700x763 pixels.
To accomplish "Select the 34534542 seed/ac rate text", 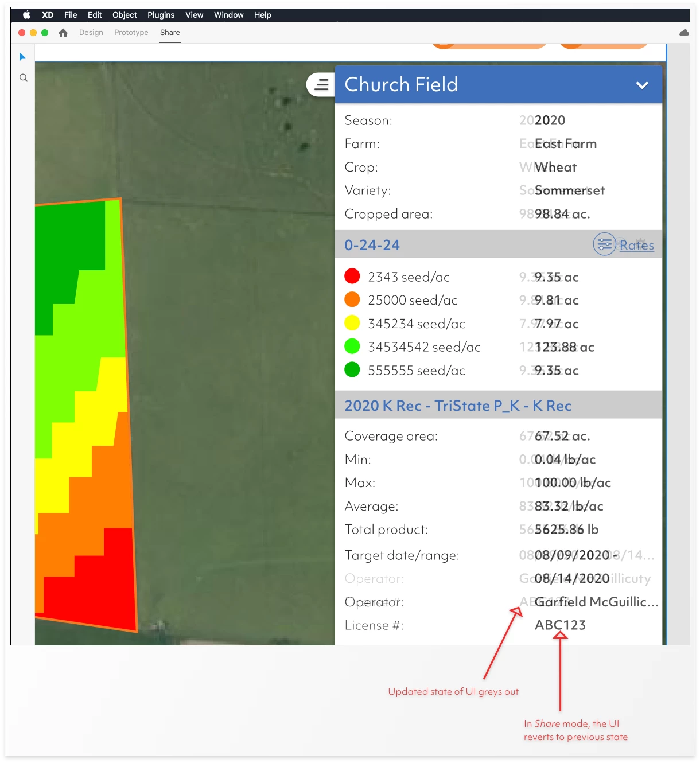I will (x=424, y=348).
